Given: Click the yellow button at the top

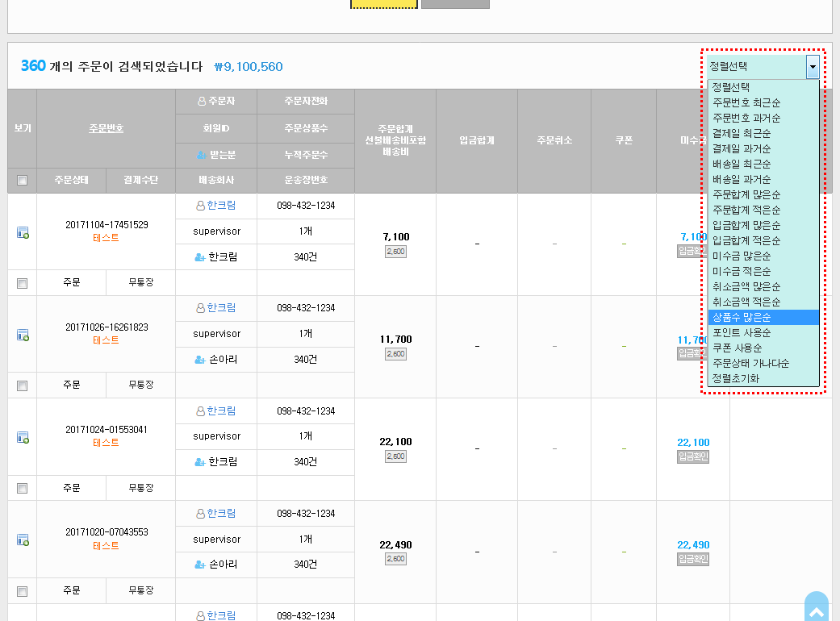Looking at the screenshot, I should [x=384, y=3].
